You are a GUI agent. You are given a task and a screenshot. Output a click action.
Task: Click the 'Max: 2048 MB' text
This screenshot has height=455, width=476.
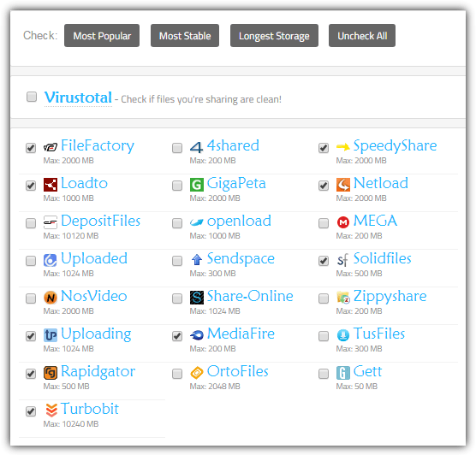[215, 387]
